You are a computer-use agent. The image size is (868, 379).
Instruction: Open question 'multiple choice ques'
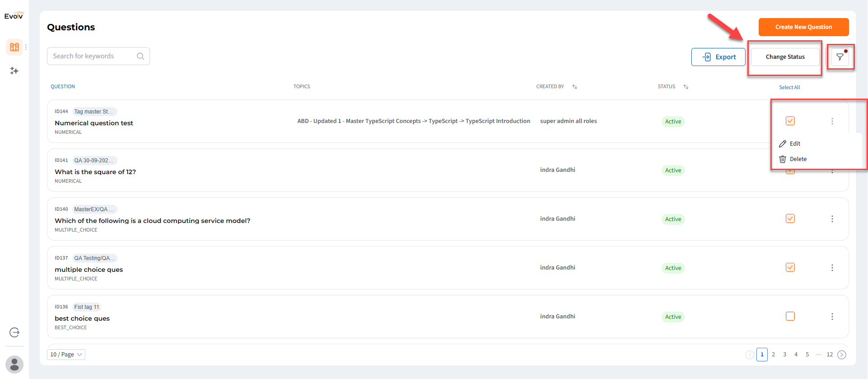(x=89, y=270)
